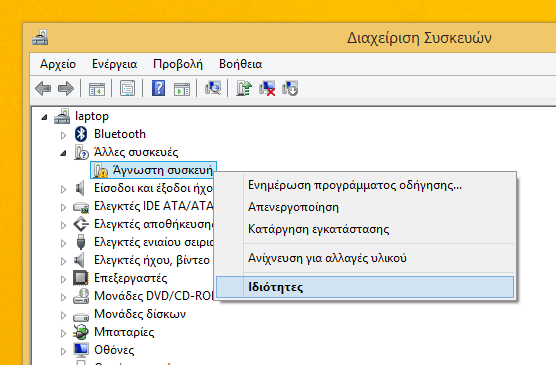
Task: Select the Μονάδες δίσκων label
Action: pyautogui.click(x=140, y=314)
